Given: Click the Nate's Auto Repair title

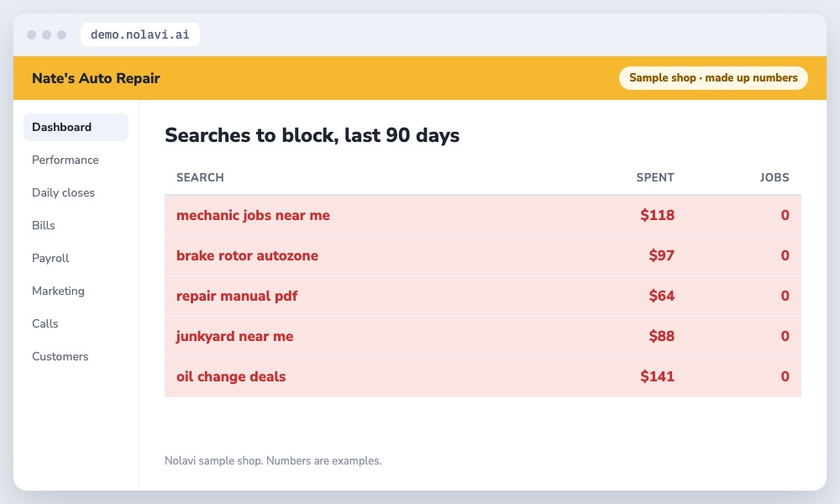Looking at the screenshot, I should 96,78.
